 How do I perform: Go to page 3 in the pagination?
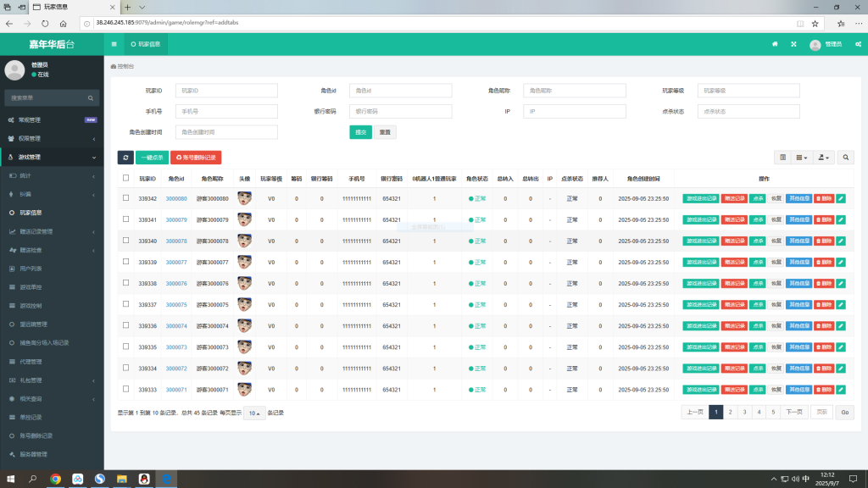(x=744, y=412)
